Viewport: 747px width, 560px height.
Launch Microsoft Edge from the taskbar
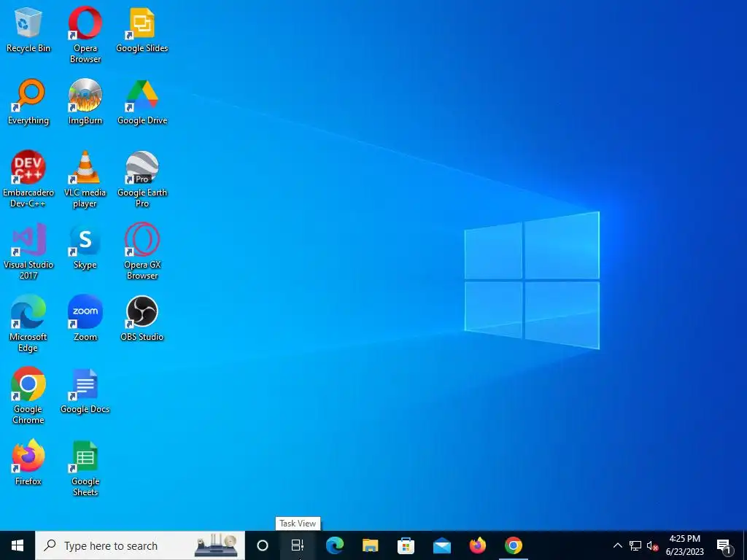(334, 545)
